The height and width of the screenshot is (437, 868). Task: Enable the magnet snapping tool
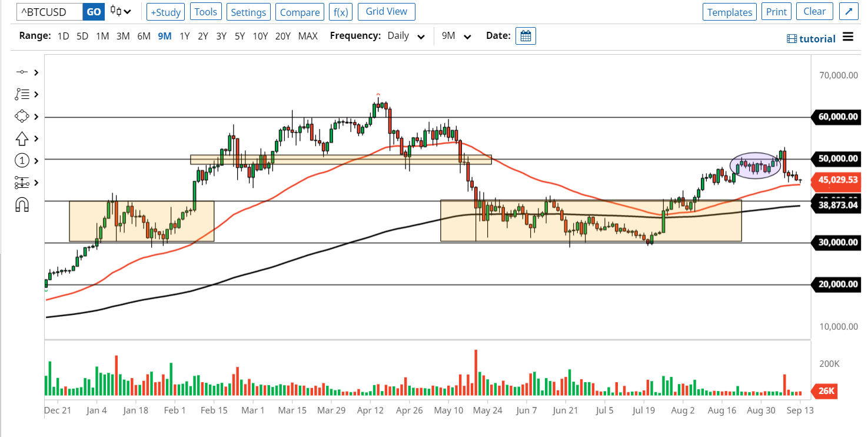pyautogui.click(x=22, y=203)
